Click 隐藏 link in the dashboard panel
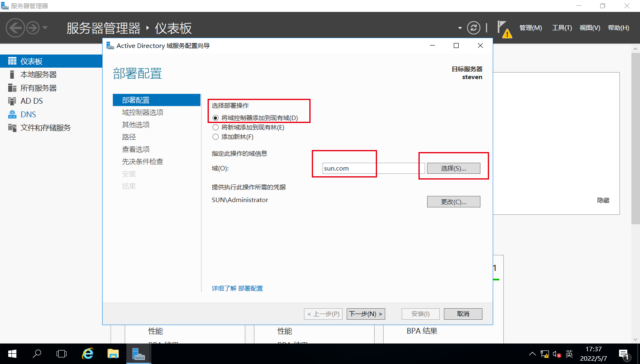The height and width of the screenshot is (364, 640). click(x=603, y=200)
